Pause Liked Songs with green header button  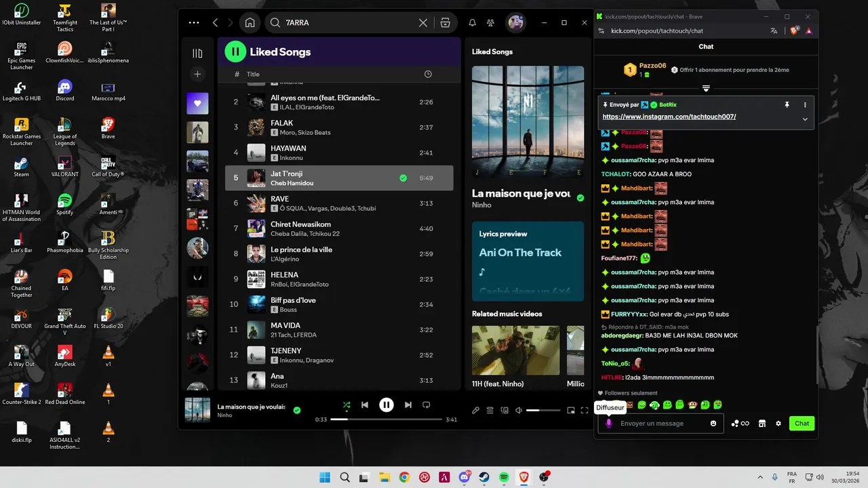click(235, 52)
